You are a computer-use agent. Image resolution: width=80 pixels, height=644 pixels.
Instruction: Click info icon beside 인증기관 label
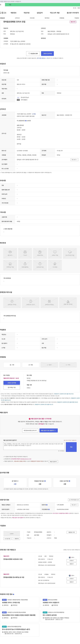click(47, 505)
